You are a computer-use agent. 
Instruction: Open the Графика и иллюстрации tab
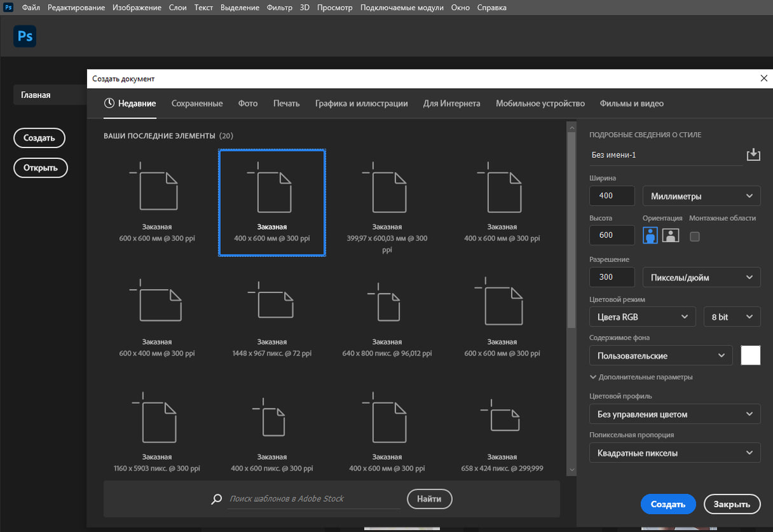coord(361,103)
